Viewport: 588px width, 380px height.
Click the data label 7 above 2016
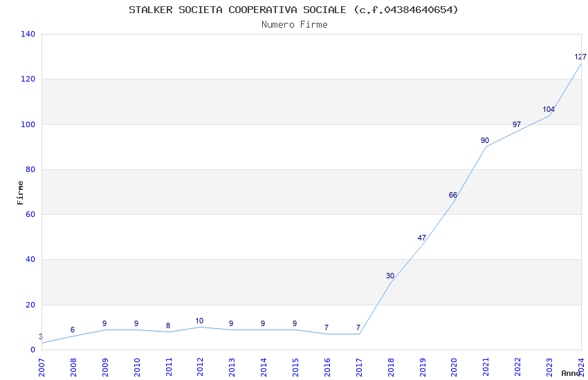(327, 327)
